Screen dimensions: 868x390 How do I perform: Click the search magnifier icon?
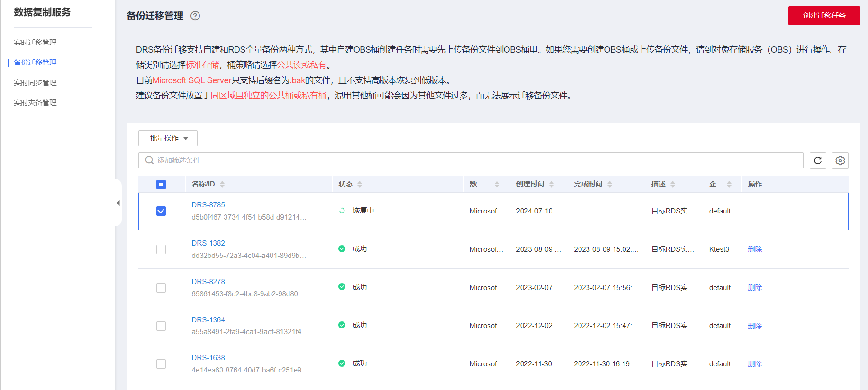point(149,160)
